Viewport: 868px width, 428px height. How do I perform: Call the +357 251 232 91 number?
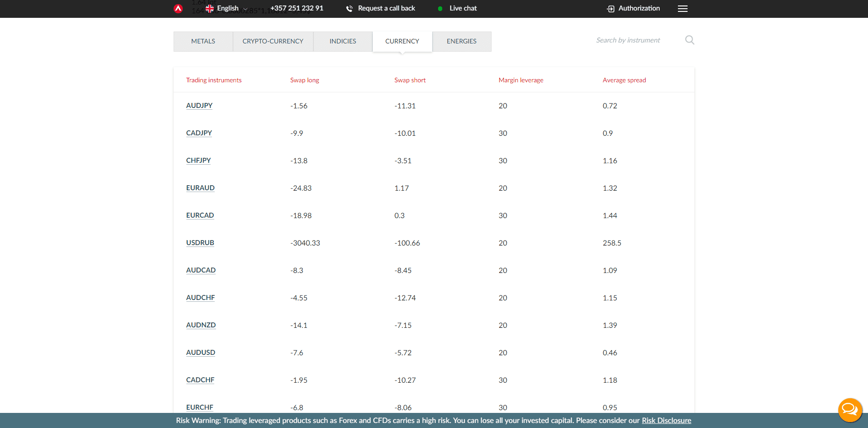point(297,8)
